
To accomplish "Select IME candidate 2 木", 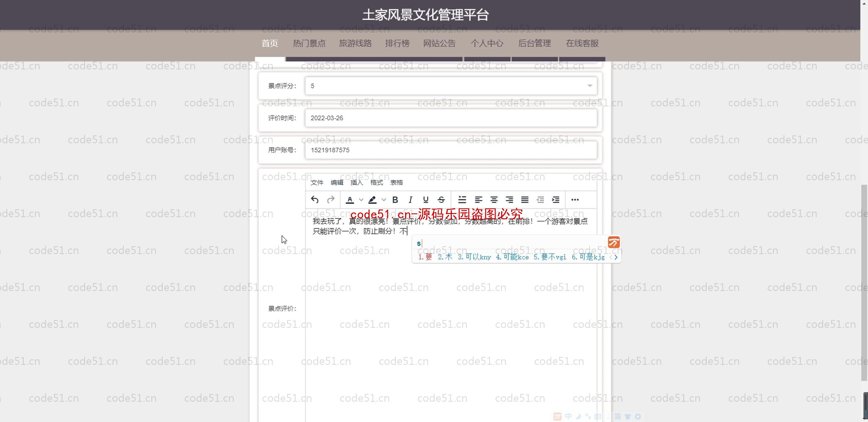I will coord(445,257).
